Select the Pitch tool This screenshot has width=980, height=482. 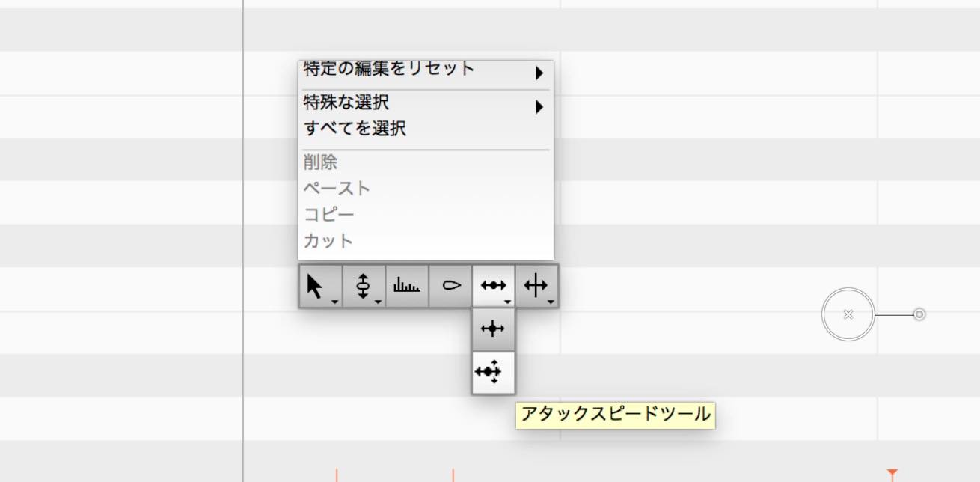tap(364, 286)
